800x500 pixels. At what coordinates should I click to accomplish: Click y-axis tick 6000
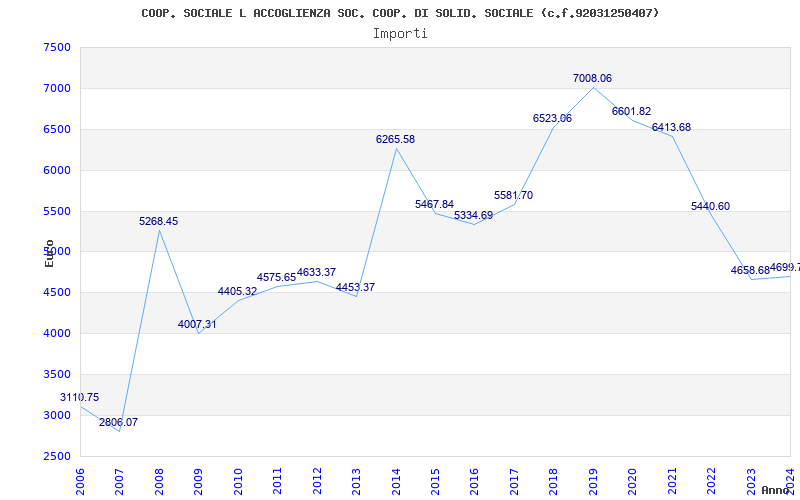point(57,170)
